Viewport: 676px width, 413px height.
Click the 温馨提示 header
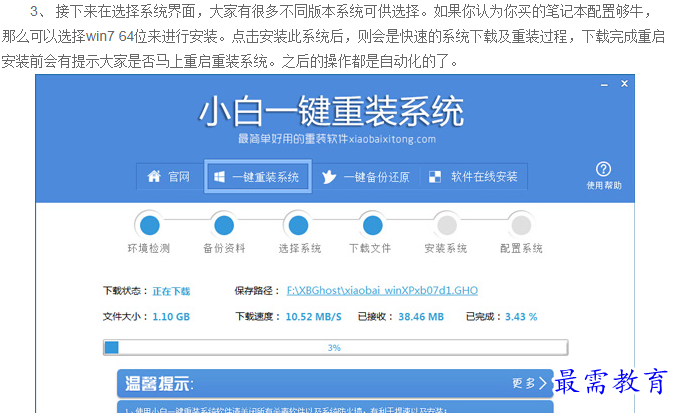pyautogui.click(x=160, y=383)
